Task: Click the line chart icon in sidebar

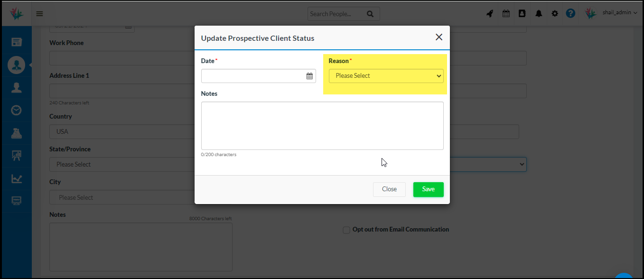Action: (x=17, y=179)
